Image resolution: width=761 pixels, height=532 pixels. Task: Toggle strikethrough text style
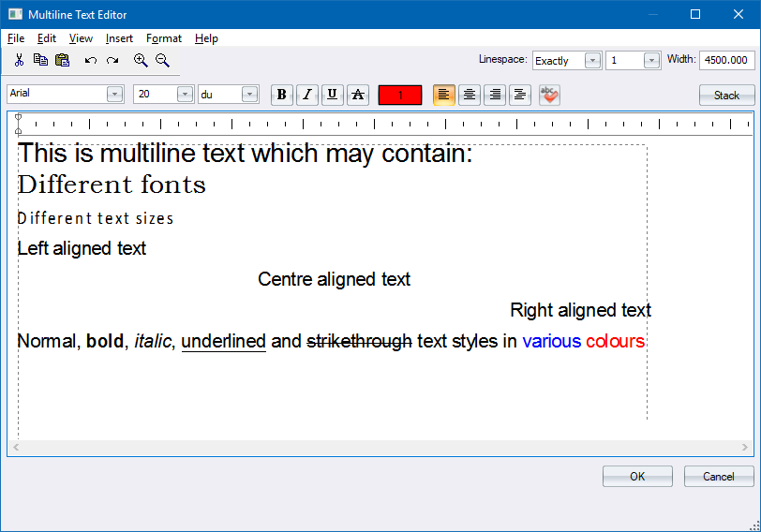357,95
